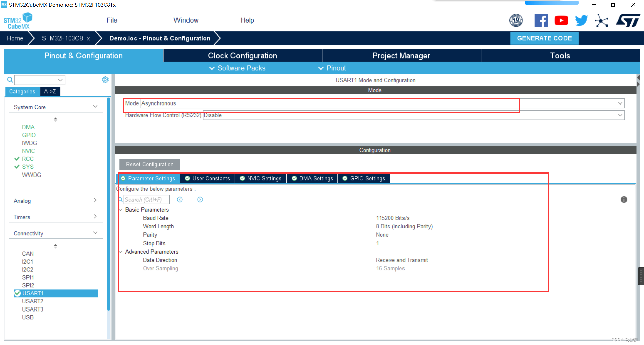
Task: Open the gear settings icon in left panel
Action: pos(105,80)
